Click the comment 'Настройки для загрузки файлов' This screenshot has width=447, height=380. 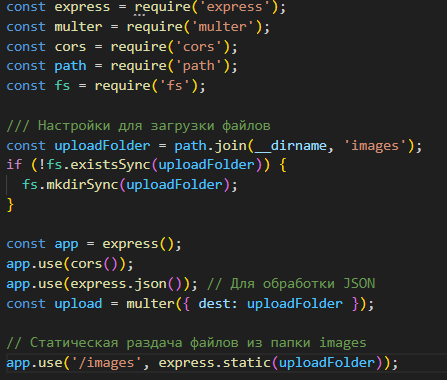(154, 126)
